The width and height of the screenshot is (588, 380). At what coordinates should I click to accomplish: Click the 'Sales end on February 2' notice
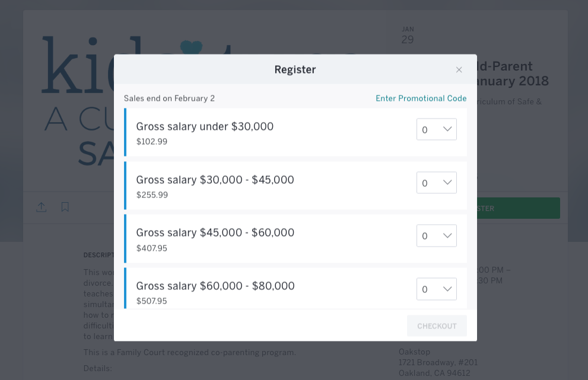click(169, 98)
